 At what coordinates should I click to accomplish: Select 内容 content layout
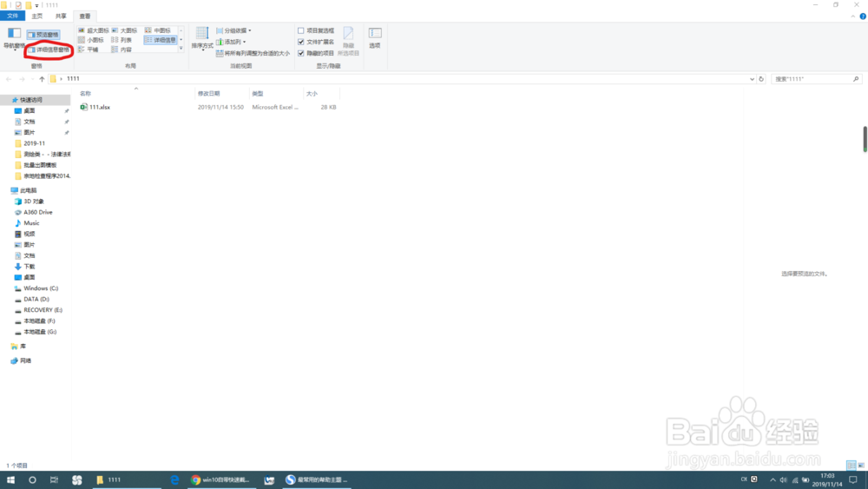pyautogui.click(x=122, y=50)
